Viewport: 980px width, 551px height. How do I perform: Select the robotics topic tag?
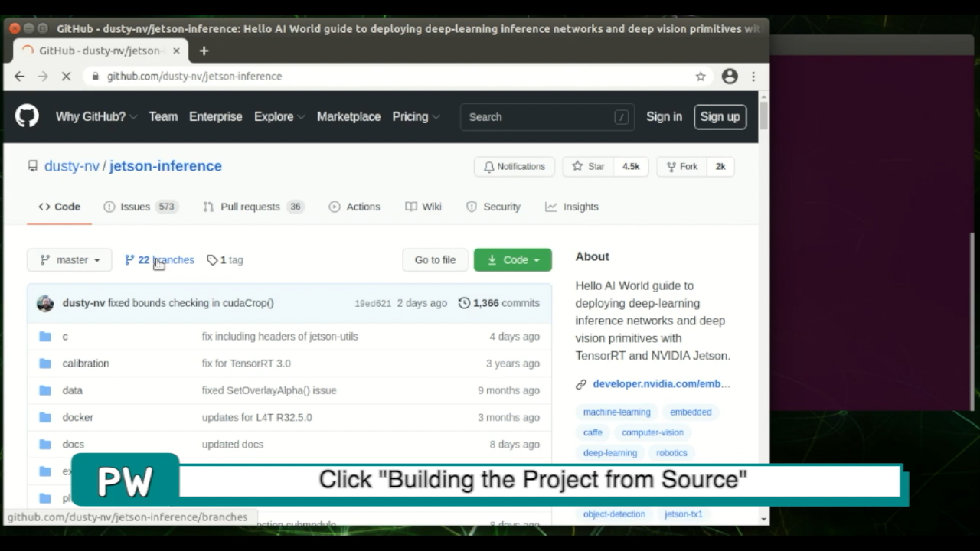point(671,453)
